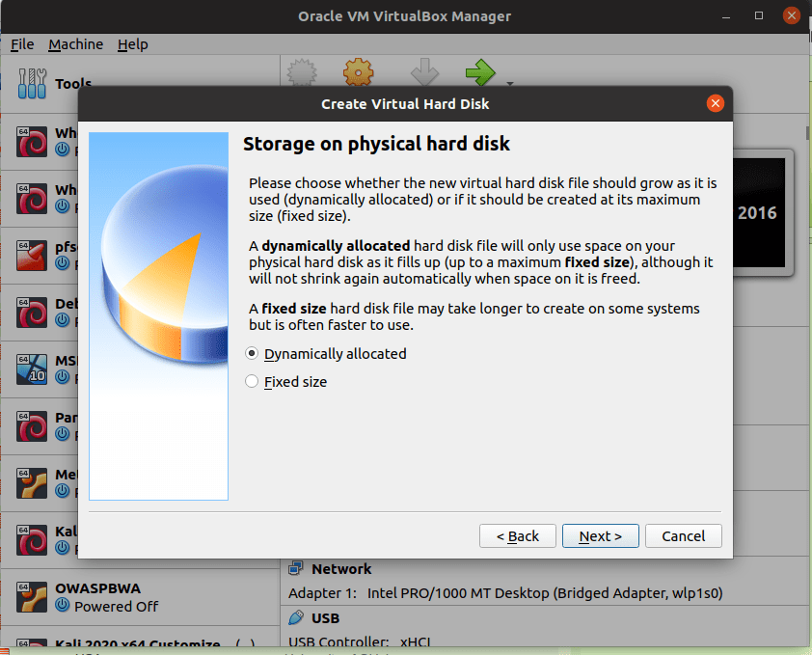Screen dimensions: 812x655
Task: Click the Discard down-arrow toolbar icon
Action: [424, 71]
